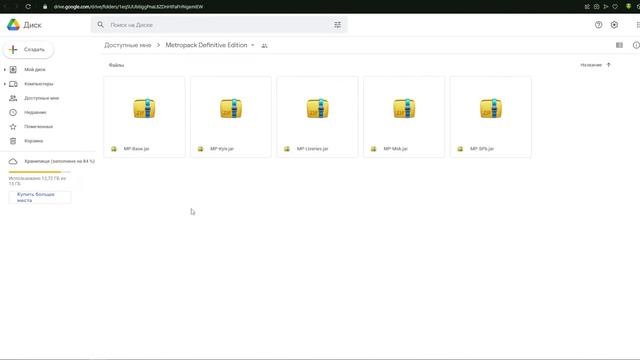This screenshot has height=360, width=640.
Task: Click the MP-Base.jar file name
Action: click(136, 149)
